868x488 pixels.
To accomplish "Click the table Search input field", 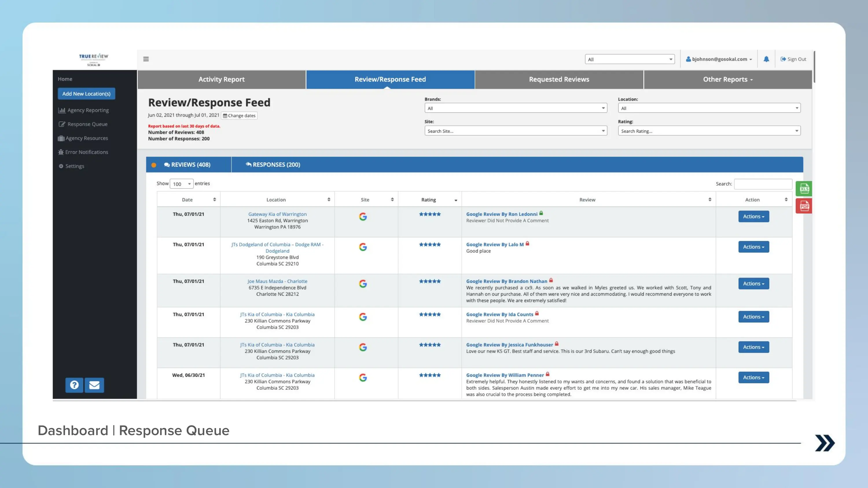I will click(763, 184).
